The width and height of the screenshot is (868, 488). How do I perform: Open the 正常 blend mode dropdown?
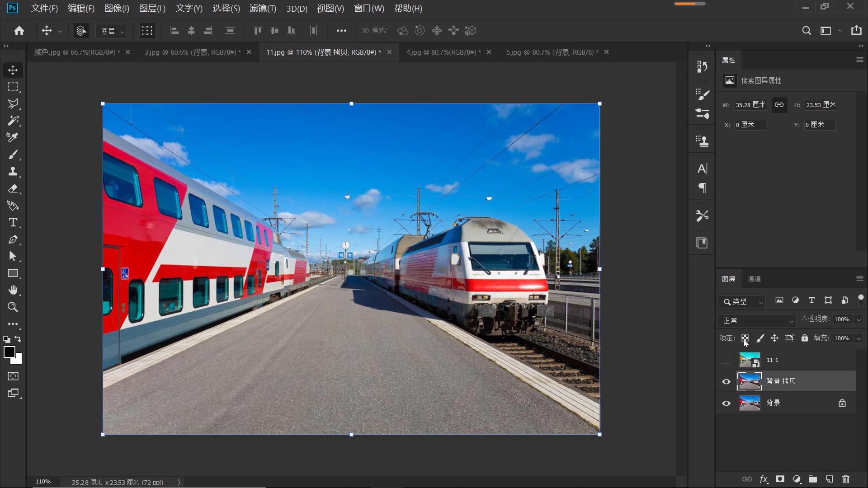[757, 321]
